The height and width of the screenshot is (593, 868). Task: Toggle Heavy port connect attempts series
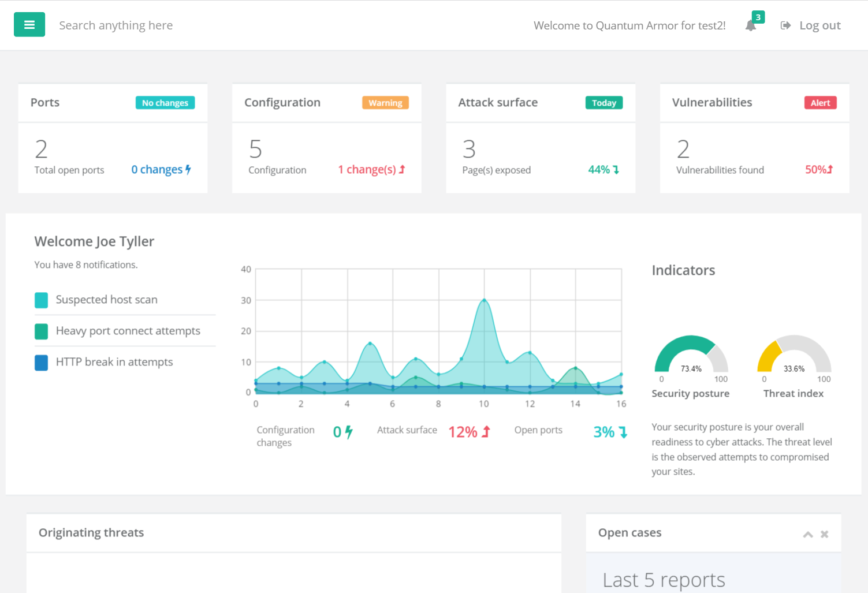tap(42, 331)
